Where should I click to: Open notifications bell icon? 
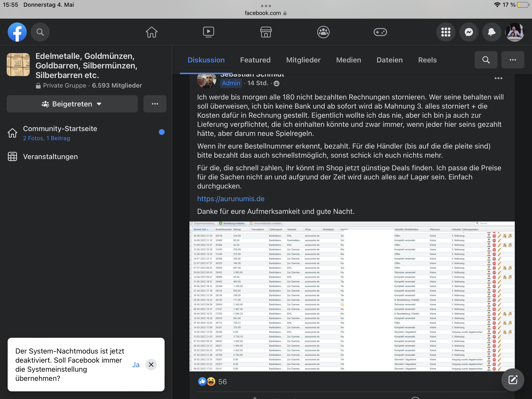(491, 32)
